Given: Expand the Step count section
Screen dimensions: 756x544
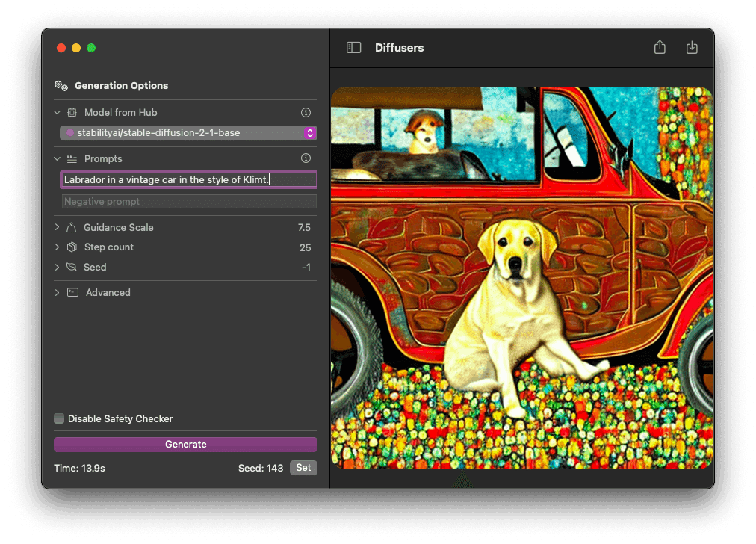Looking at the screenshot, I should [58, 247].
